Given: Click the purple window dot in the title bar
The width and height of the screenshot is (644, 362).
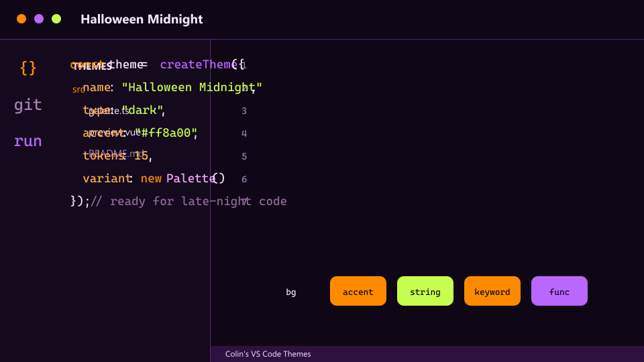Looking at the screenshot, I should pos(39,19).
